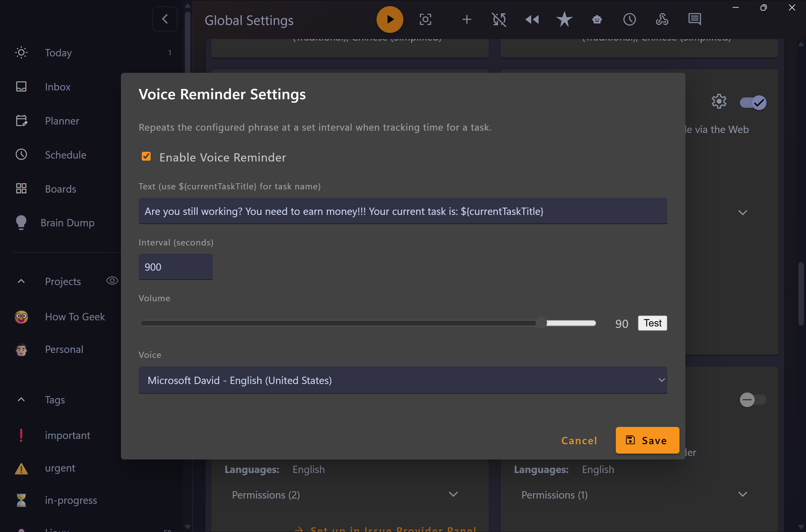Click the star icon in the toolbar
The width and height of the screenshot is (806, 532).
click(x=564, y=19)
